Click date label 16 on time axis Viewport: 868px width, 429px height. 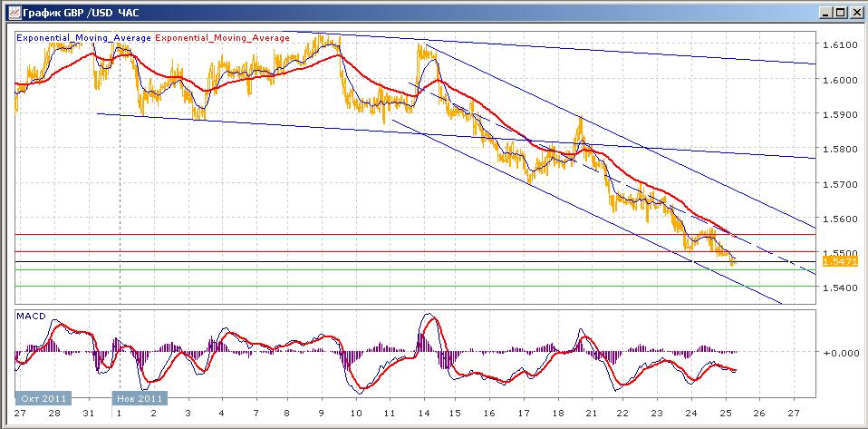pos(488,414)
